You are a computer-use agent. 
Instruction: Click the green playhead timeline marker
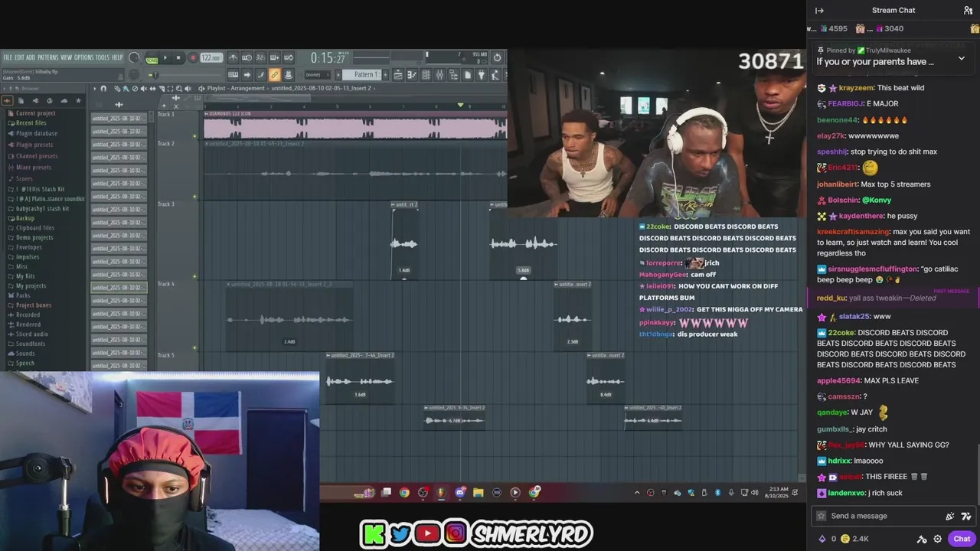pyautogui.click(x=460, y=105)
